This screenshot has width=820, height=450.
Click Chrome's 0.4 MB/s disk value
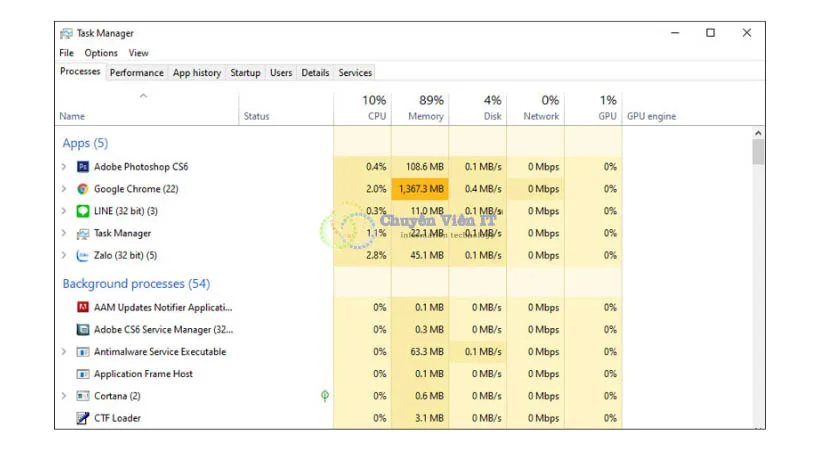(x=483, y=189)
